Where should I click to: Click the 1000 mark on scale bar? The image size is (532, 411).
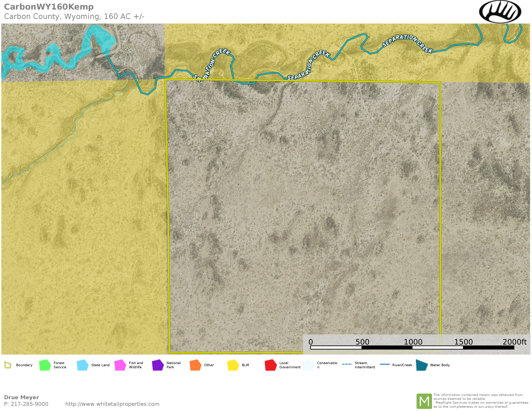tap(413, 342)
